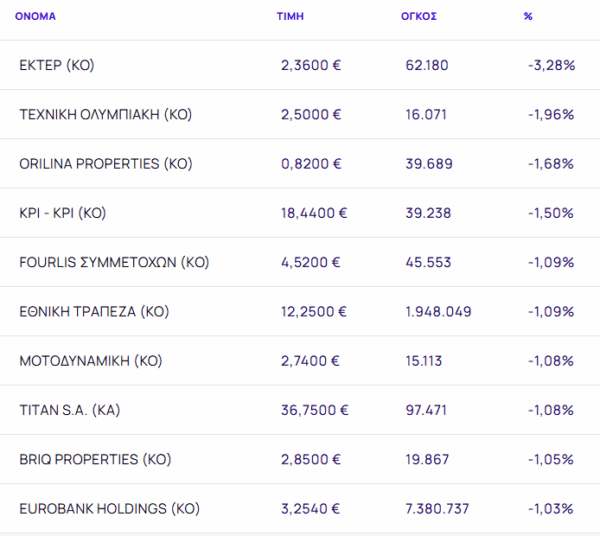600x536 pixels.
Task: Click the volume value 62.180
Action: (x=427, y=65)
